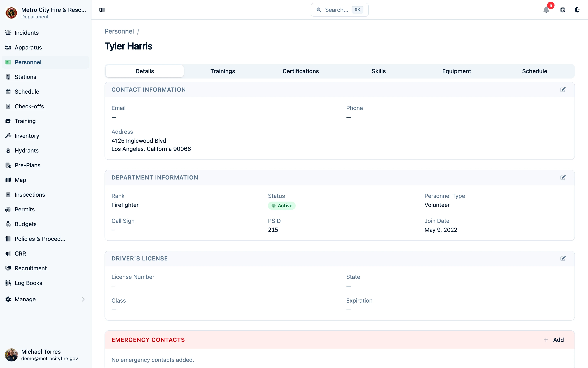This screenshot has height=368, width=588.
Task: Click the Personnel ID card icon
Action: (8, 62)
